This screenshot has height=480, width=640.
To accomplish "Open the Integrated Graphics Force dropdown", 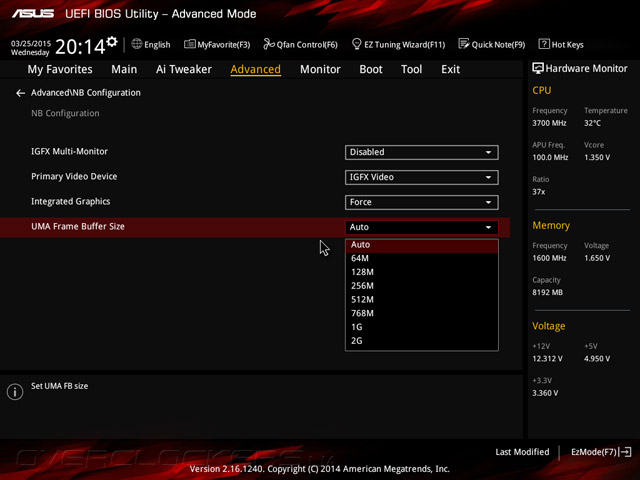I will (422, 202).
